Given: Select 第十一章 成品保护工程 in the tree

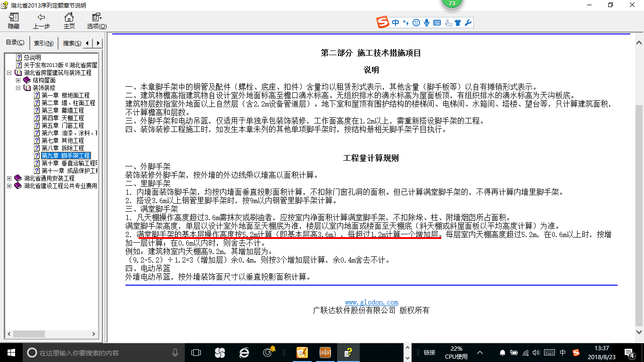Looking at the screenshot, I should (x=69, y=171).
